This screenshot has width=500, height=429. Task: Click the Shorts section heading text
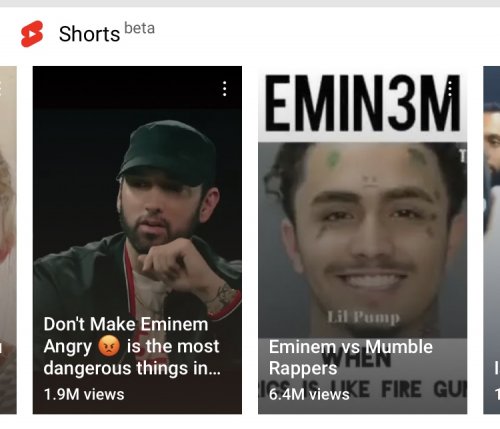coord(89,34)
